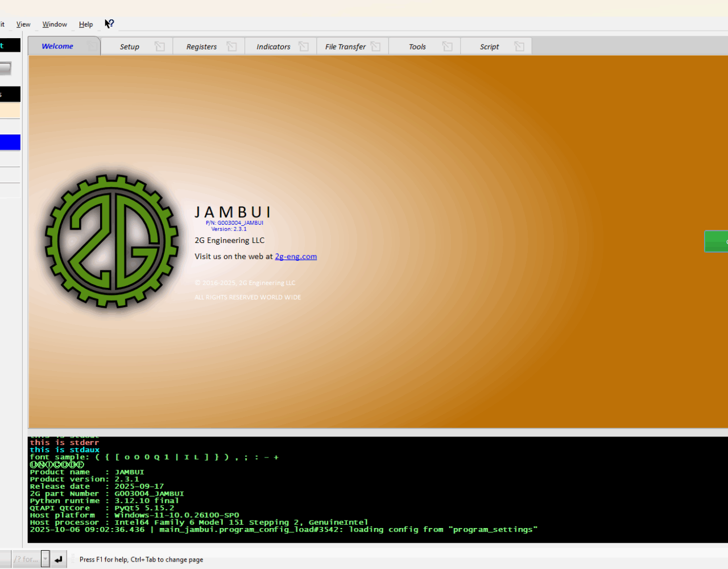The width and height of the screenshot is (728, 569).
Task: Open the 2g-eng.com website link
Action: point(296,257)
